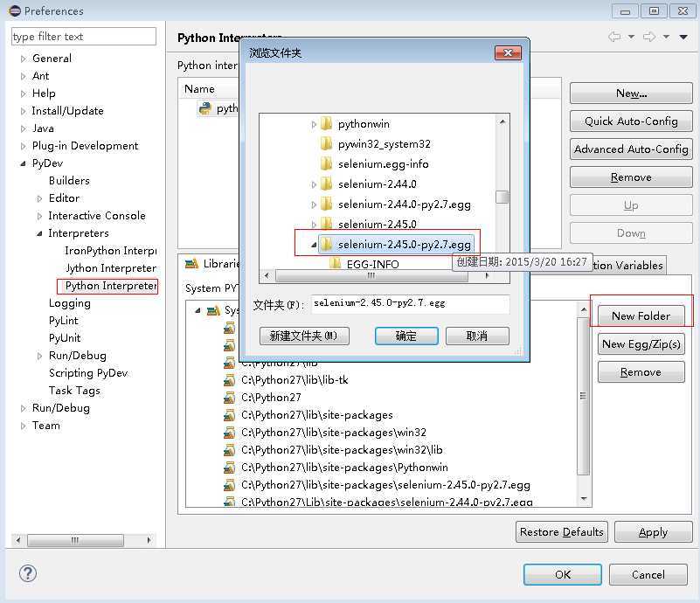Click the folder icon beside selenium-2.44.0
700x603 pixels.
tap(326, 184)
